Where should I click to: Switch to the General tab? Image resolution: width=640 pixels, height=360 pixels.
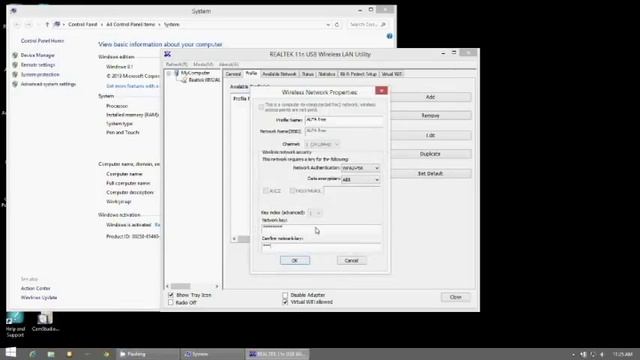click(x=233, y=74)
